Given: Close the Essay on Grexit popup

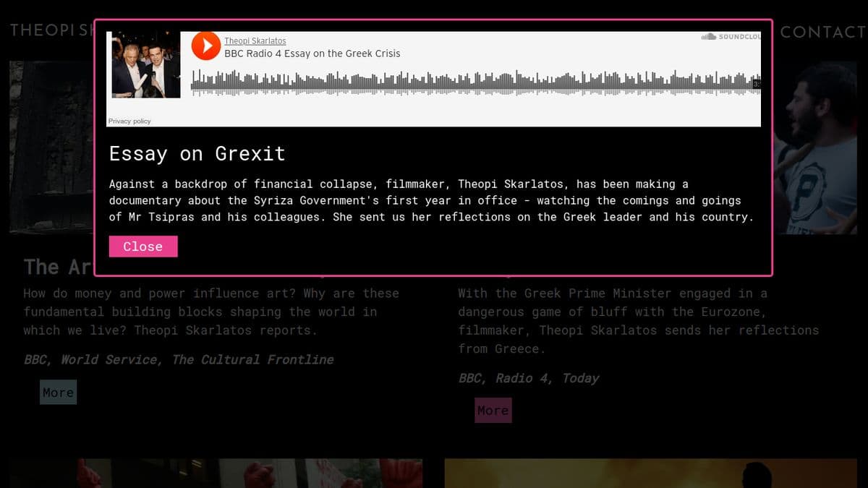Looking at the screenshot, I should 143,247.
